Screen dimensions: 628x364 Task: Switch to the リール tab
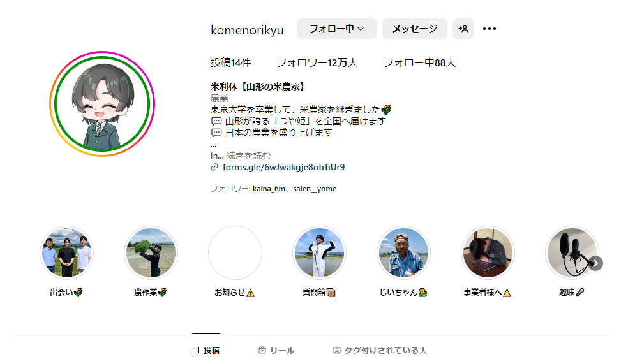pyautogui.click(x=276, y=351)
